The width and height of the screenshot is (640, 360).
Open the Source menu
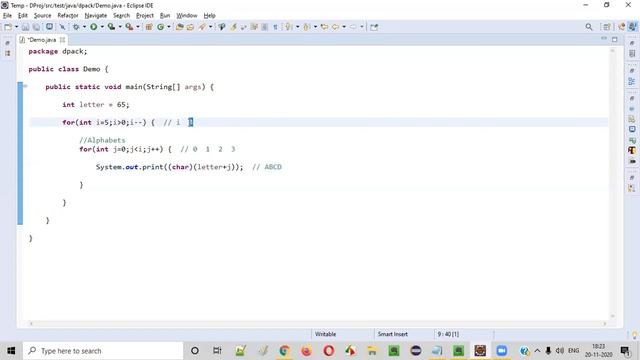(42, 16)
